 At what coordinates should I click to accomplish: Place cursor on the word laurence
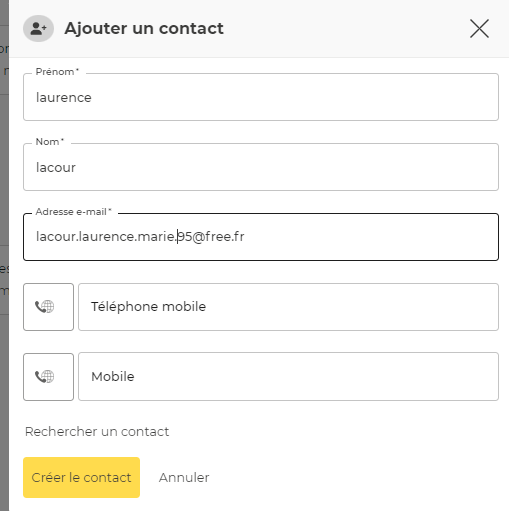pos(64,98)
